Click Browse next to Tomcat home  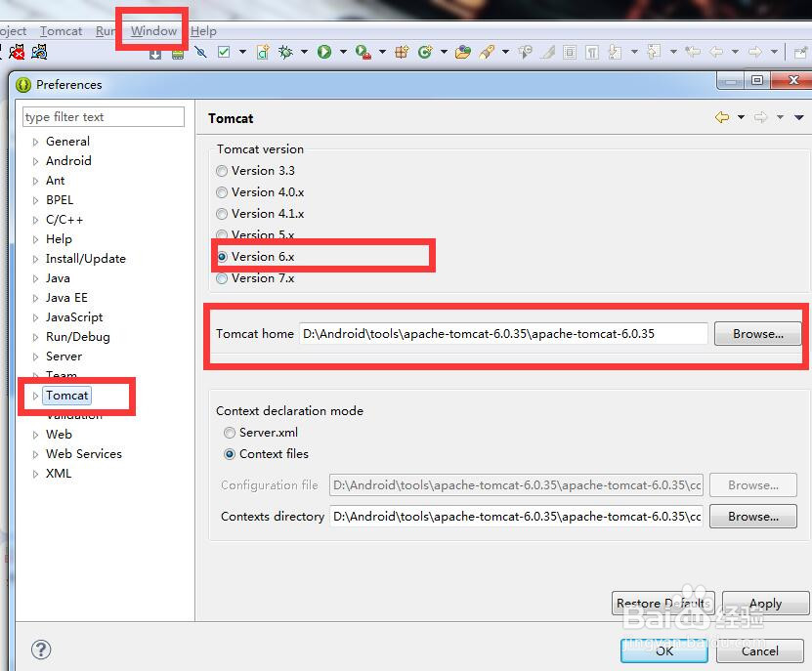click(x=757, y=333)
